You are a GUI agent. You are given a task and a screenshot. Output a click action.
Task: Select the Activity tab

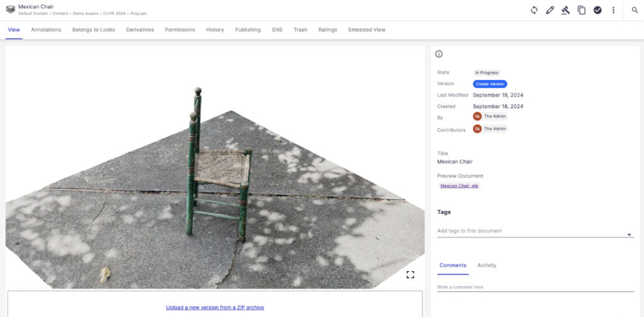point(486,265)
